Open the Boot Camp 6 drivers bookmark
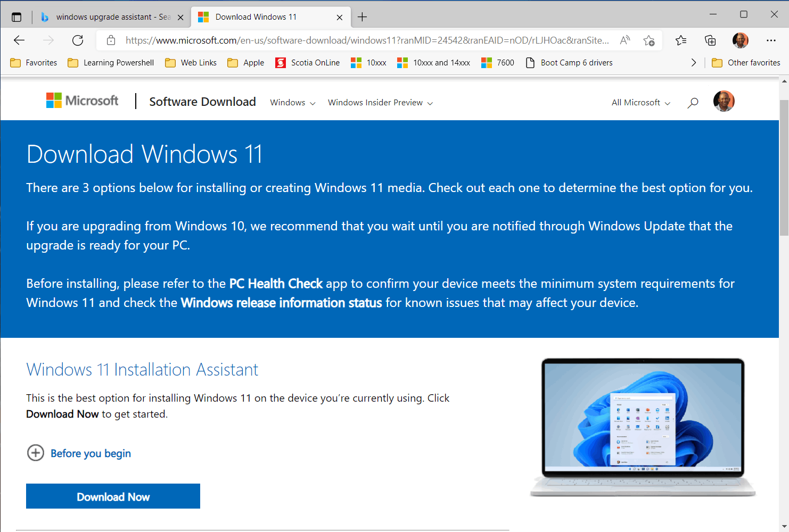789x532 pixels. 569,63
